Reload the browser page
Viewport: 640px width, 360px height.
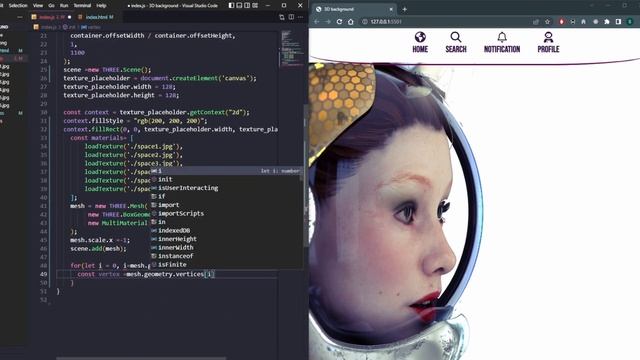point(339,22)
